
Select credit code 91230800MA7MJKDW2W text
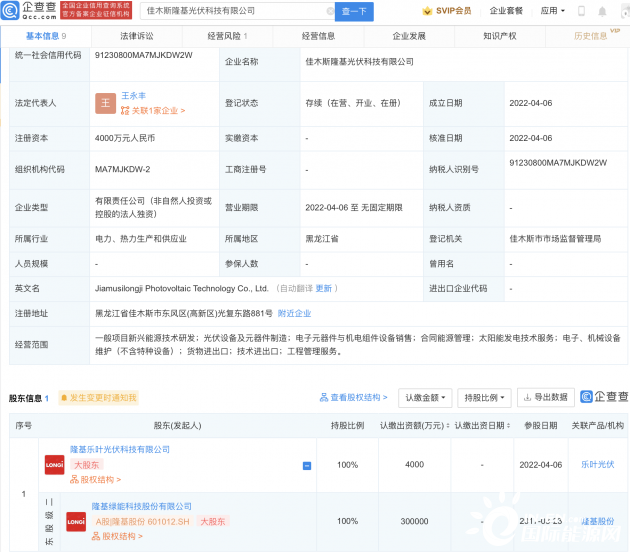[x=143, y=55]
